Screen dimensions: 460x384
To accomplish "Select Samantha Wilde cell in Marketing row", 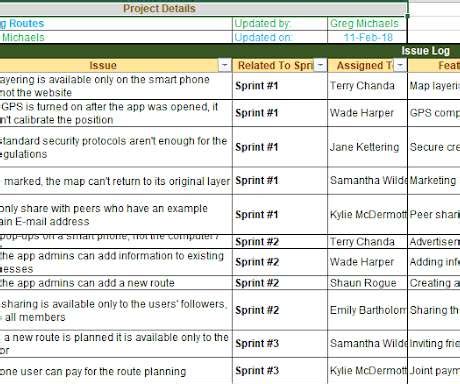I will 367,181.
